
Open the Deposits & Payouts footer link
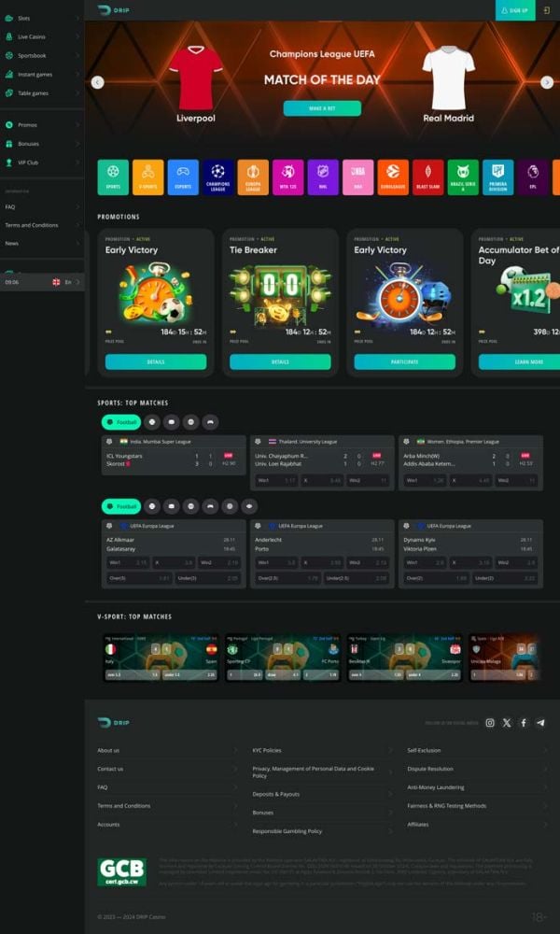(275, 795)
